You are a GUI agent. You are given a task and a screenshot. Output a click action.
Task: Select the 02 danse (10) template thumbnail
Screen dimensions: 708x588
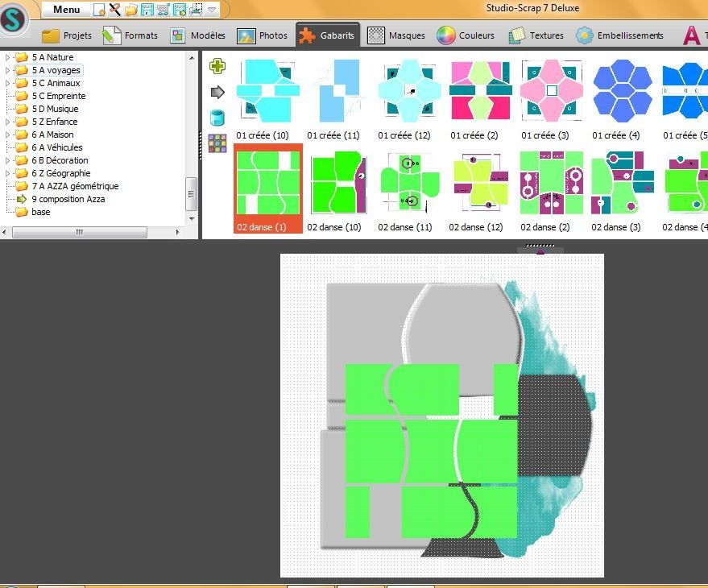pos(338,183)
